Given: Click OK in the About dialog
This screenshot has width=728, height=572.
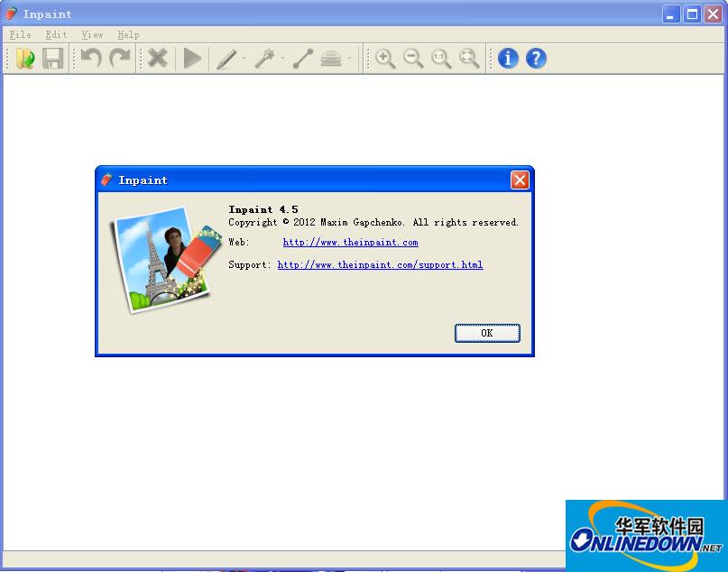Looking at the screenshot, I should click(487, 333).
